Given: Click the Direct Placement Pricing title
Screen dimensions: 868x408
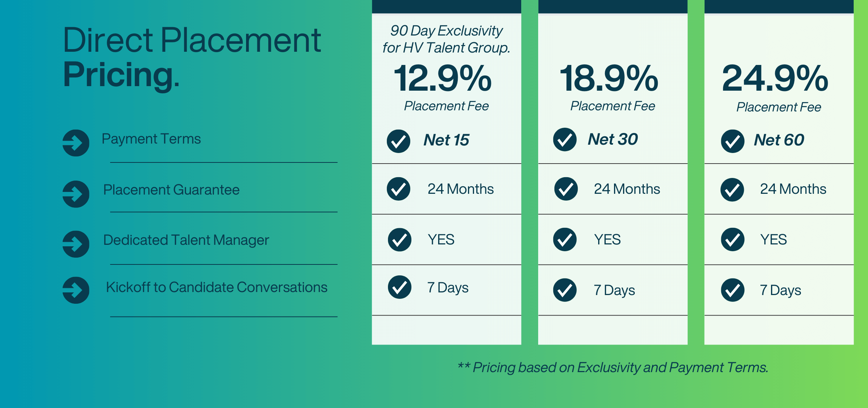Looking at the screenshot, I should point(192,57).
